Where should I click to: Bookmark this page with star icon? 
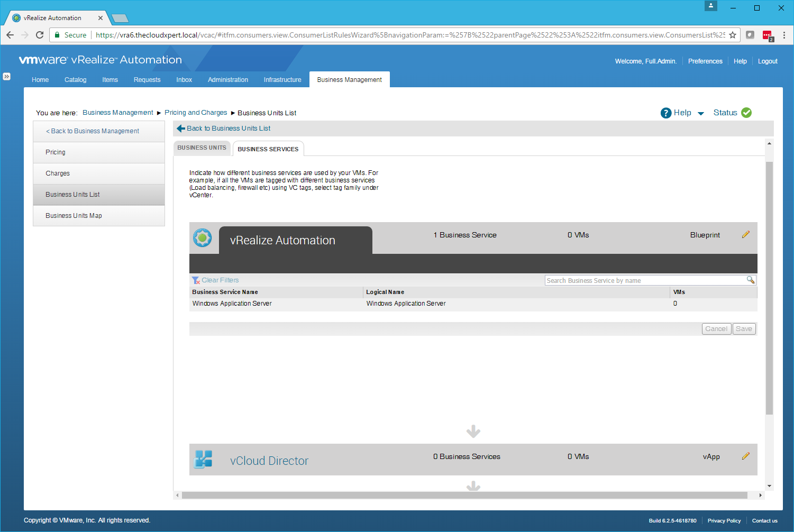click(x=733, y=35)
